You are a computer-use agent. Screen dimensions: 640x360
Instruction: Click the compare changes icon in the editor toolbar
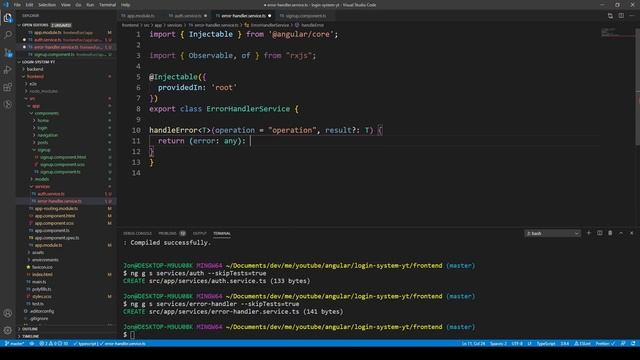tap(610, 16)
